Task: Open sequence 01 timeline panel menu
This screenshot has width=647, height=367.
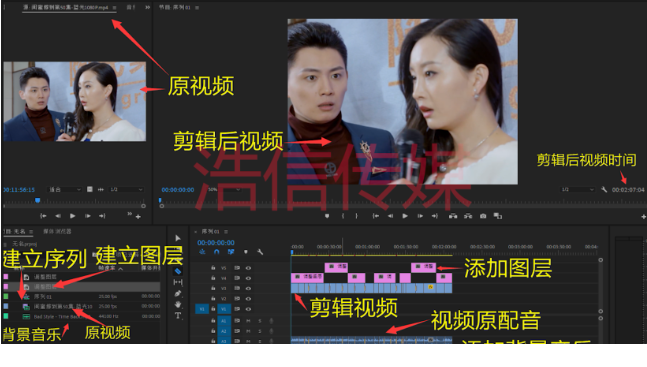Action: click(x=226, y=232)
